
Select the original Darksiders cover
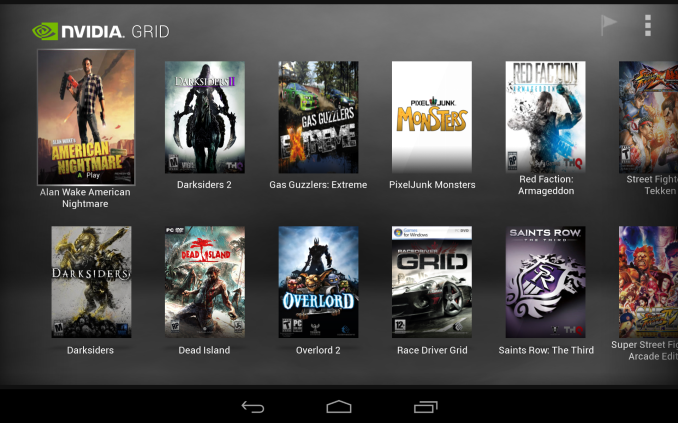tap(91, 282)
